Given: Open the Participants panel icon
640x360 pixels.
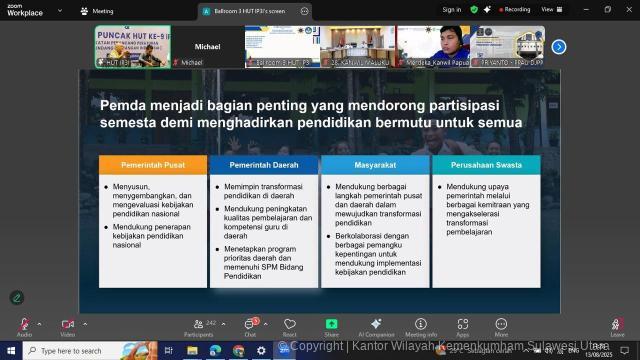Looking at the screenshot, I should coord(198,324).
